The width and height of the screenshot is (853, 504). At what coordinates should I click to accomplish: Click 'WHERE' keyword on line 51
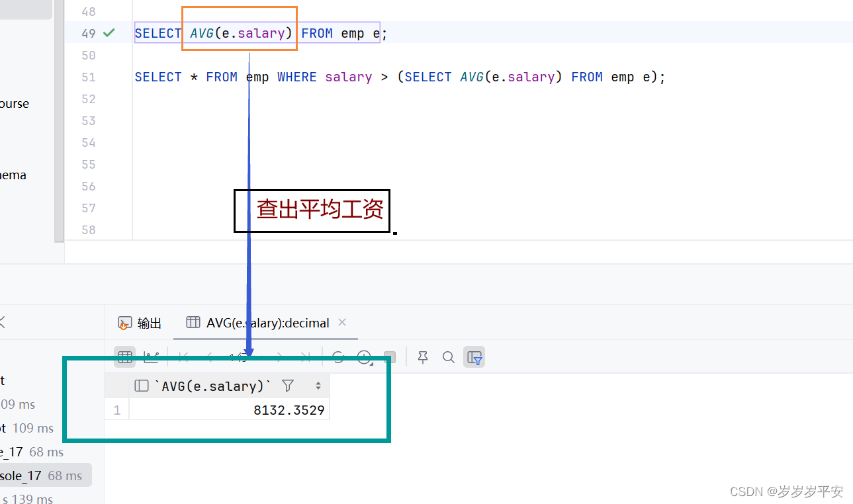[297, 77]
